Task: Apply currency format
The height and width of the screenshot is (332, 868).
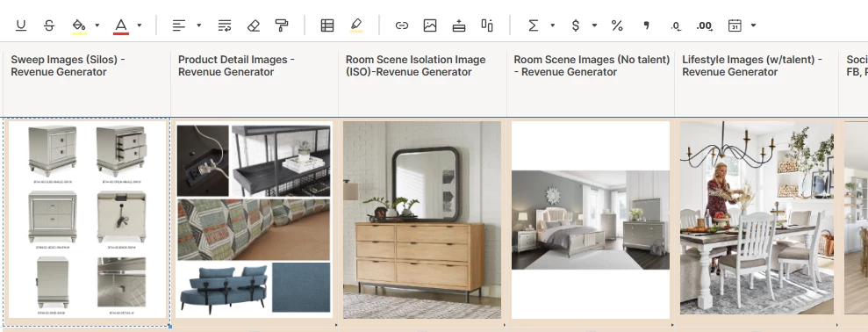Action: [576, 25]
